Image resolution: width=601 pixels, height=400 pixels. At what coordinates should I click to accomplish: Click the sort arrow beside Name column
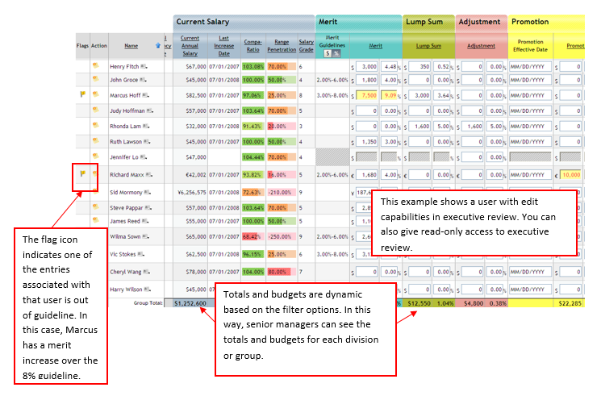158,45
